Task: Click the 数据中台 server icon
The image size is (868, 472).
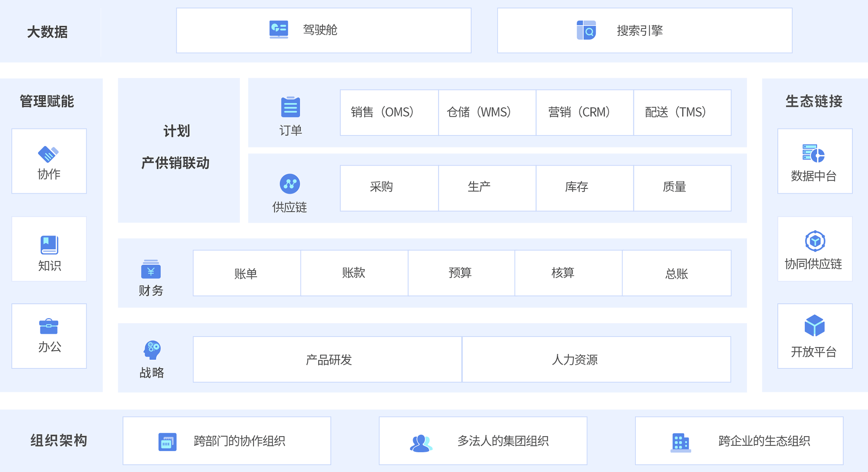Action: pyautogui.click(x=813, y=153)
